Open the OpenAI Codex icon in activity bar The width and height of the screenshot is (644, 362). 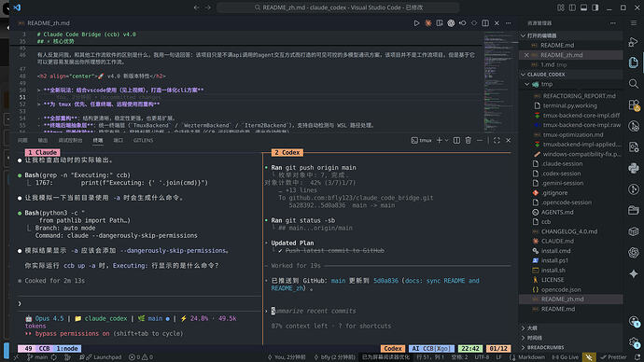pos(633,253)
